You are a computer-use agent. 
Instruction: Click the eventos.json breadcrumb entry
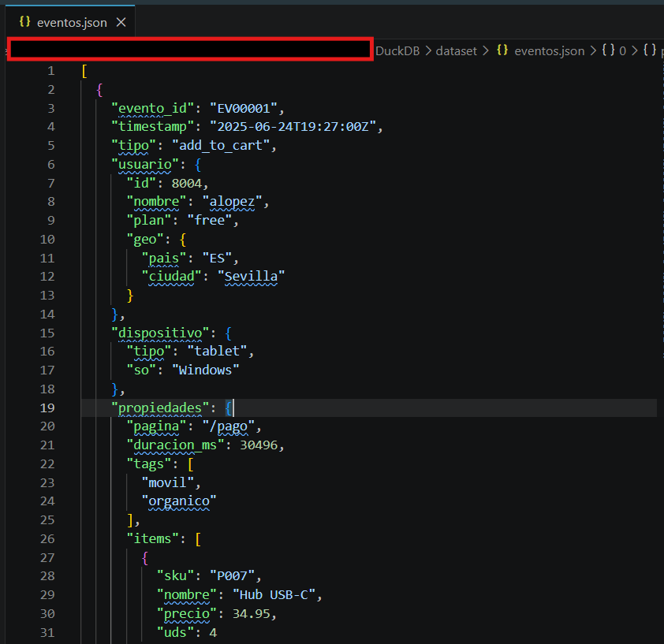pos(549,51)
